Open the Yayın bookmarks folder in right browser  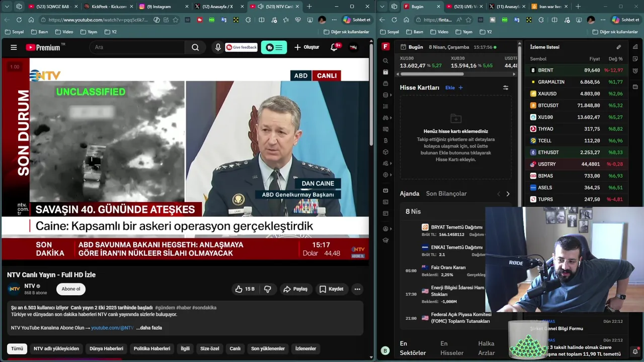coord(463,32)
